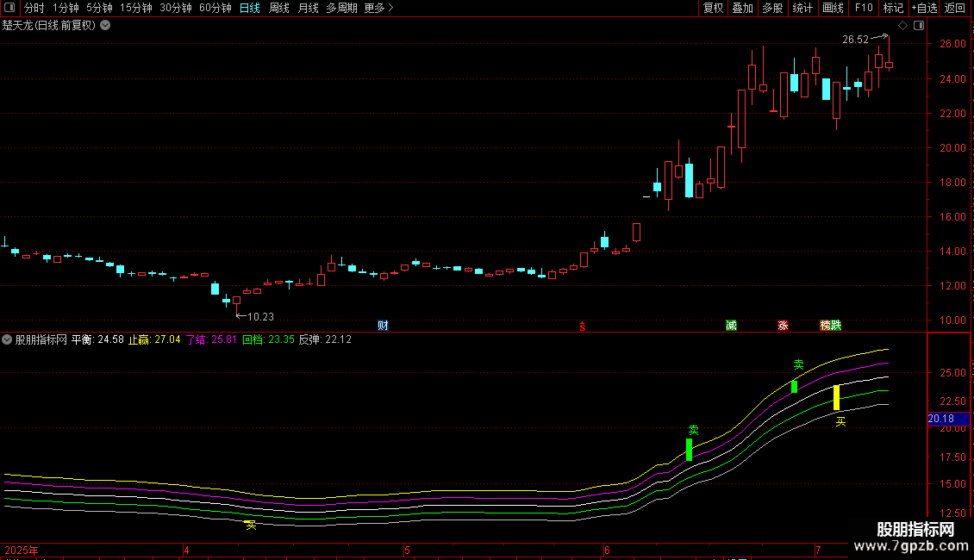Click the 返回 back button
Image resolution: width=974 pixels, height=560 pixels.
point(955,8)
